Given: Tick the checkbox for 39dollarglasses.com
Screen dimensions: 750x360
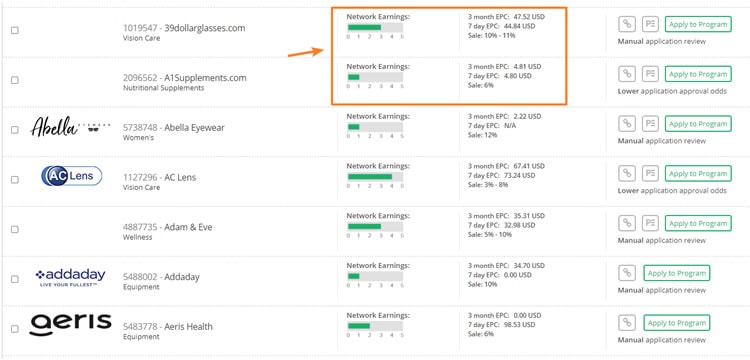Looking at the screenshot, I should click(15, 30).
